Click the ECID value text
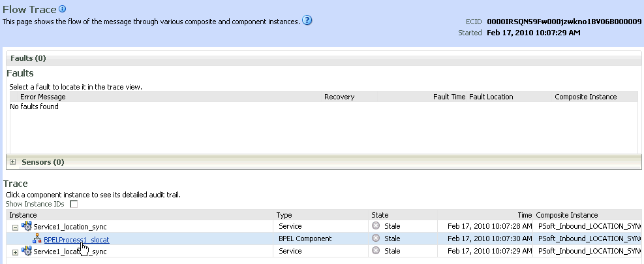This screenshot has height=264, width=644. pos(564,22)
